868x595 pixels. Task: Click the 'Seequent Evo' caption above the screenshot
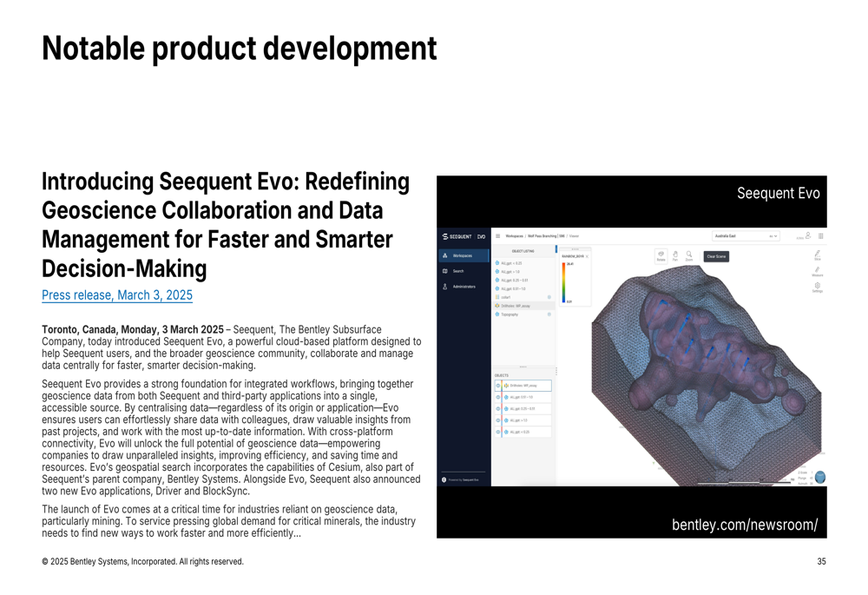pyautogui.click(x=779, y=193)
